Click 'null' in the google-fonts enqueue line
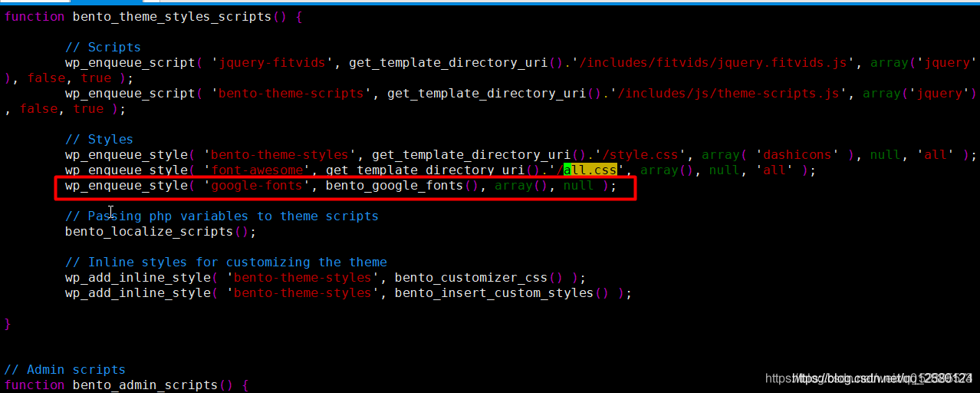The image size is (980, 393). (579, 185)
